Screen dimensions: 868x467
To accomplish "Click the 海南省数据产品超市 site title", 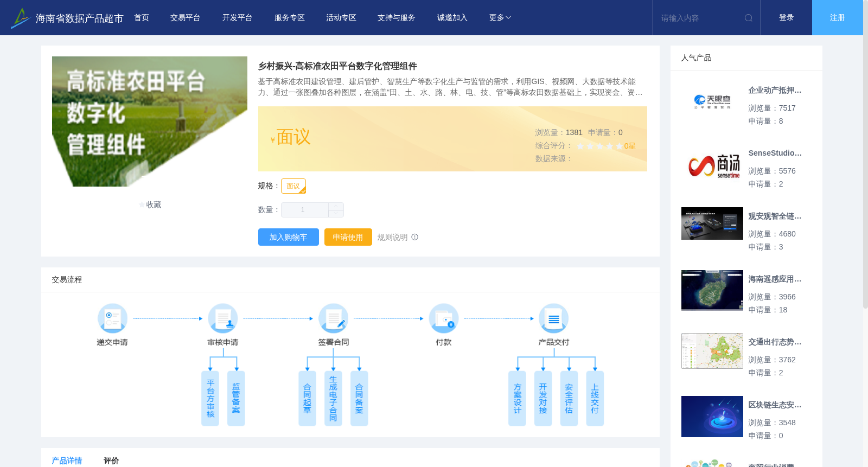I will tap(79, 18).
